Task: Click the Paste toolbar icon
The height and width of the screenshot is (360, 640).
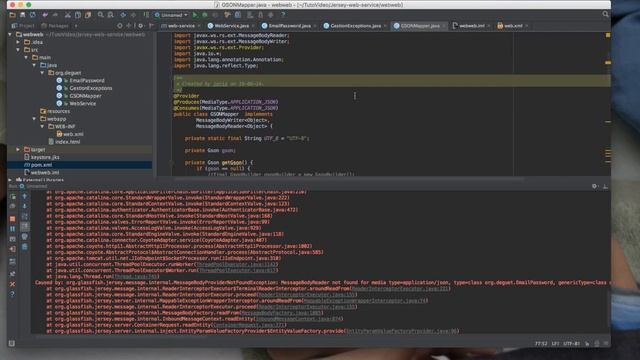Action: pos(88,15)
